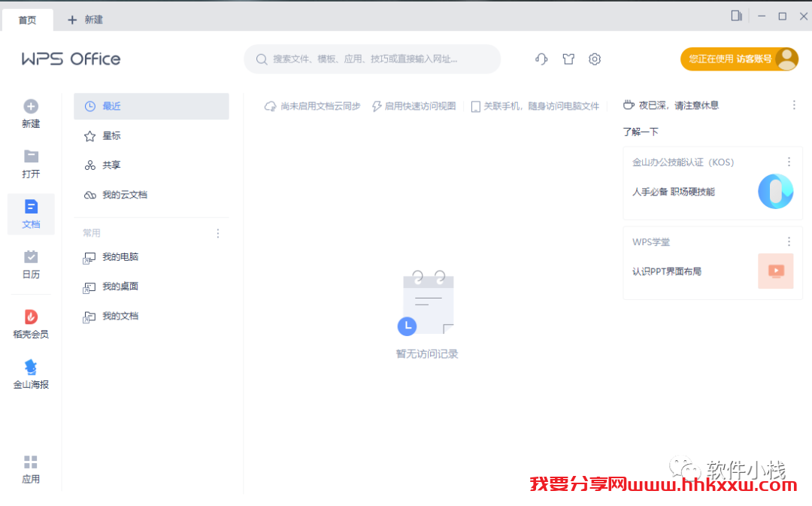
Task: Click the guest account avatar
Action: (787, 59)
